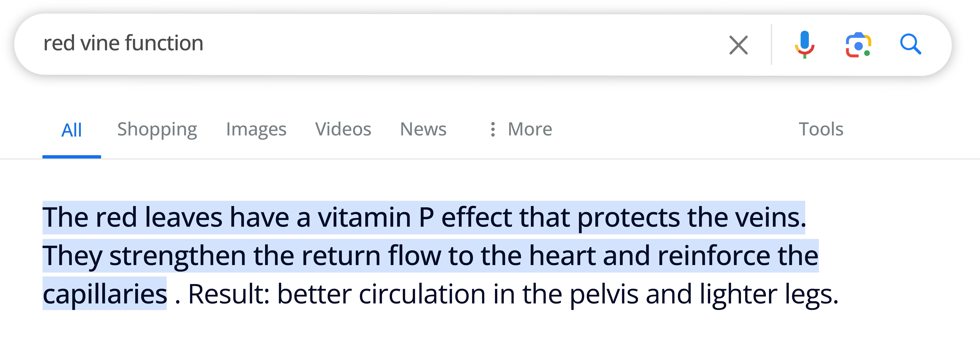
Task: Click the three-dot icon beside More
Action: click(x=493, y=129)
